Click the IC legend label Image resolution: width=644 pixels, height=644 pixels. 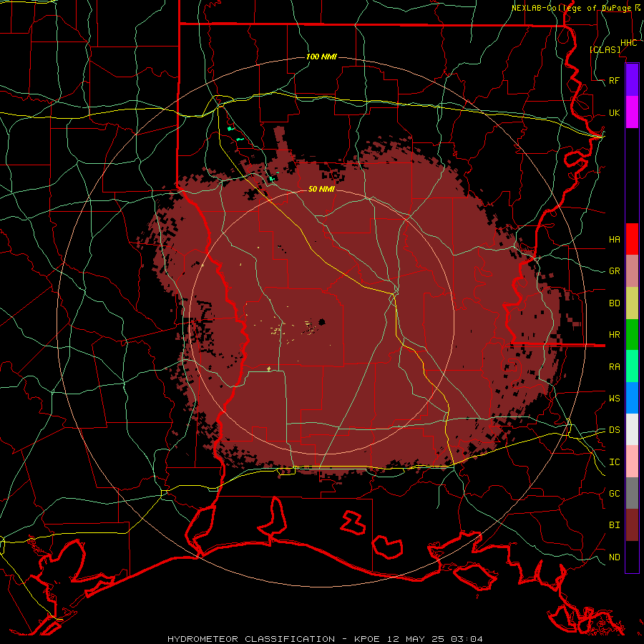(x=614, y=462)
